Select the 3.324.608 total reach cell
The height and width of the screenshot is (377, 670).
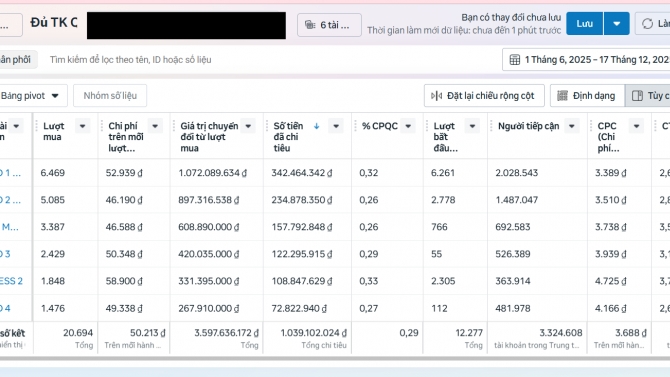tap(538, 338)
